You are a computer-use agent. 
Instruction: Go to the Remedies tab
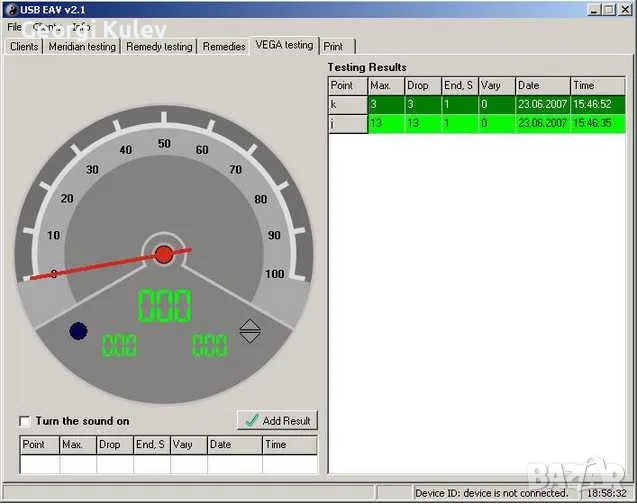pos(224,46)
